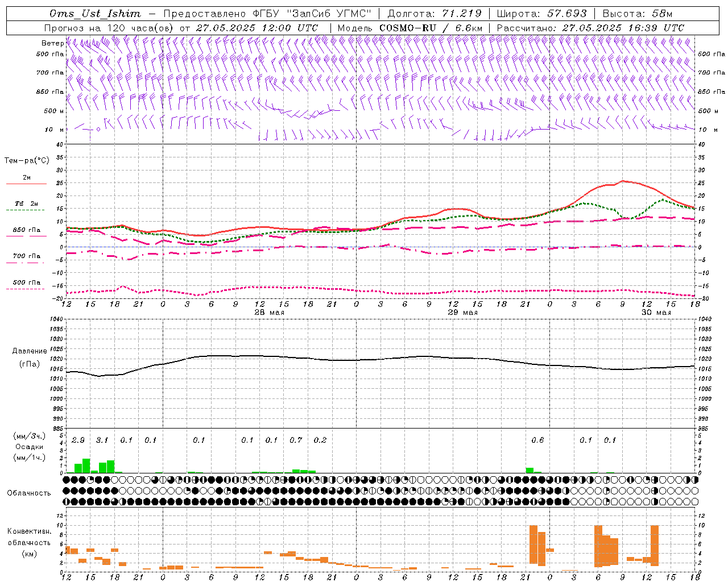Click the (мм/3ч.) precipitation unit label
Viewport: 728px width, 582px height.
[x=30, y=436]
